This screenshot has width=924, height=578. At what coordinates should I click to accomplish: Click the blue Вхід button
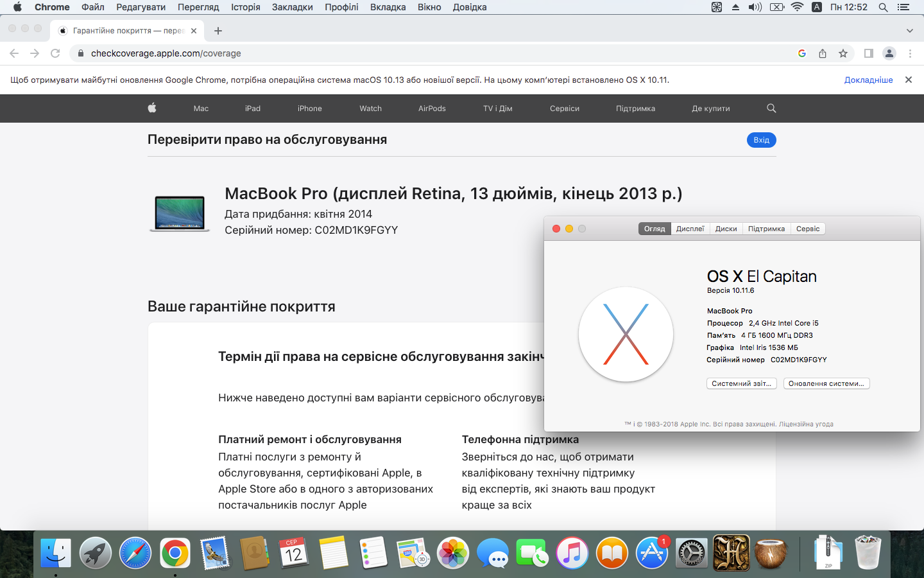[x=762, y=140]
